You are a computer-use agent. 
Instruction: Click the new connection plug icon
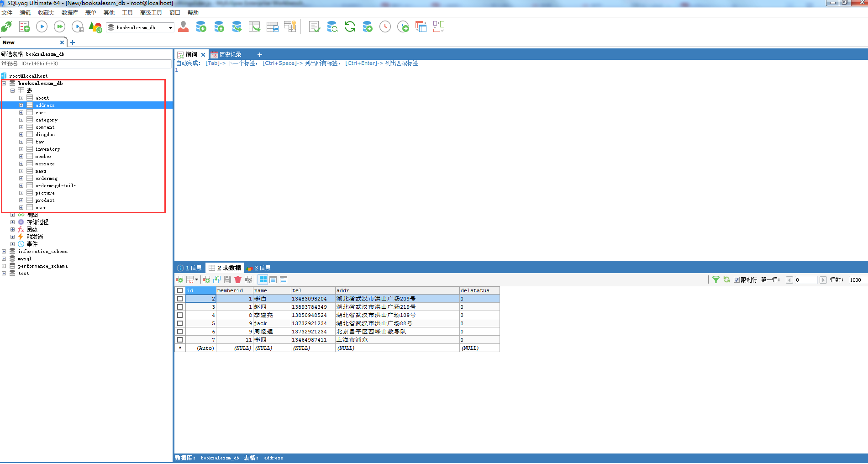click(x=6, y=27)
